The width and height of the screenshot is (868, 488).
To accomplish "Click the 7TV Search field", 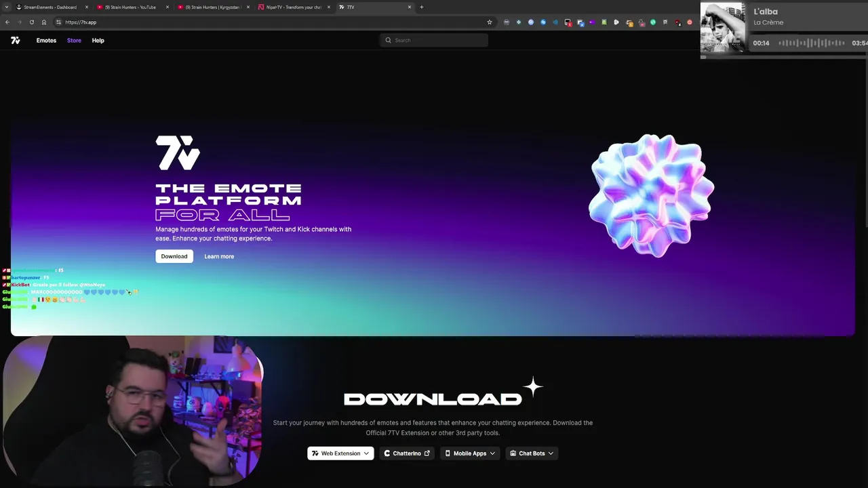I will pyautogui.click(x=434, y=40).
